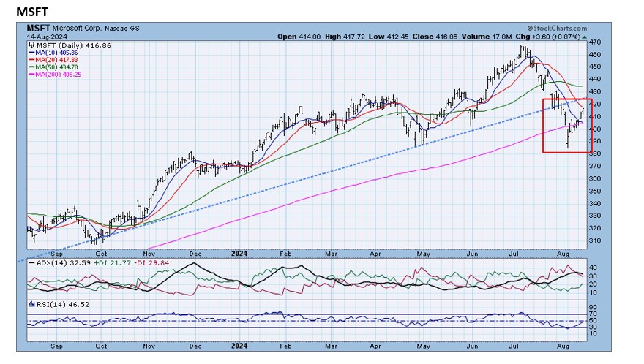Screen dimensions: 644x364
Task: Select the date '14-Aug-2024'
Action: [x=47, y=37]
